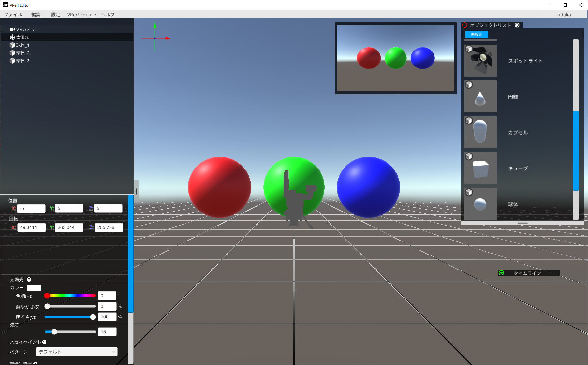Click the 色相(H) hue slider
Screen dimensions: 588x365
click(x=70, y=296)
